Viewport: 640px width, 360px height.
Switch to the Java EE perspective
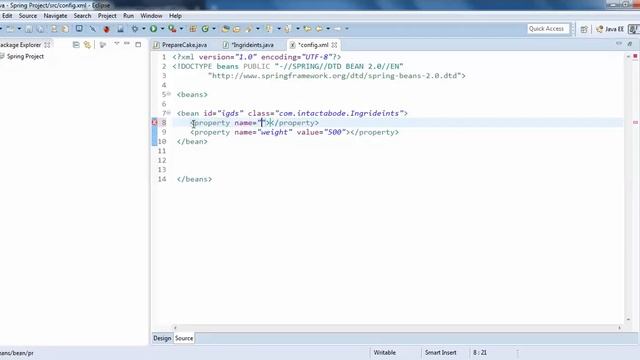610,29
